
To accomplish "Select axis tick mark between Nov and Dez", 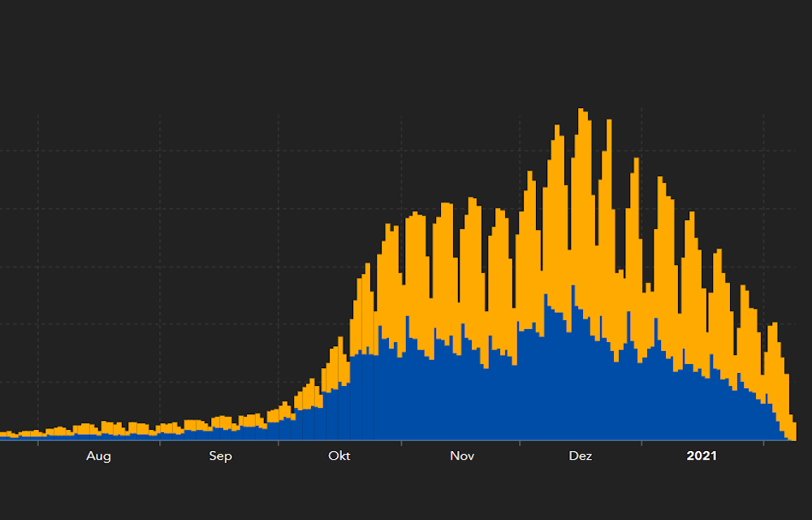I will coord(520,443).
